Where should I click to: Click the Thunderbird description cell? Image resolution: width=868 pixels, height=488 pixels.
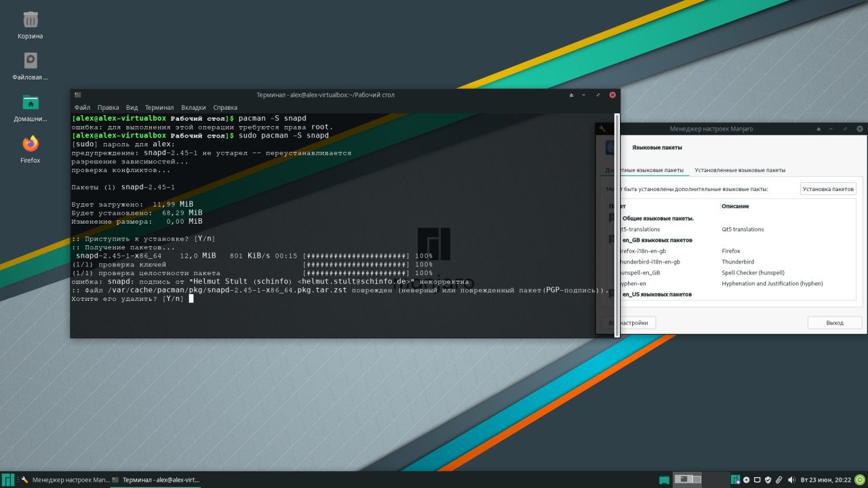click(x=739, y=262)
